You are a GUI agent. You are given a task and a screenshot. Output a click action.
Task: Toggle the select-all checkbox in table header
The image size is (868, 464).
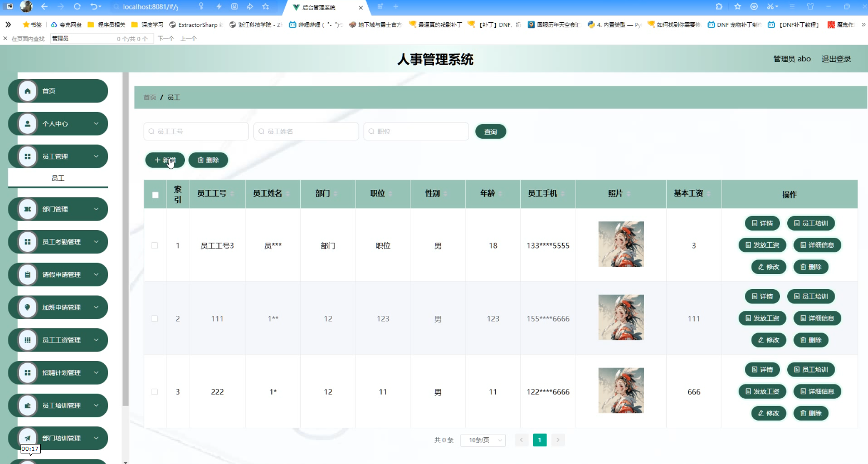pos(155,195)
